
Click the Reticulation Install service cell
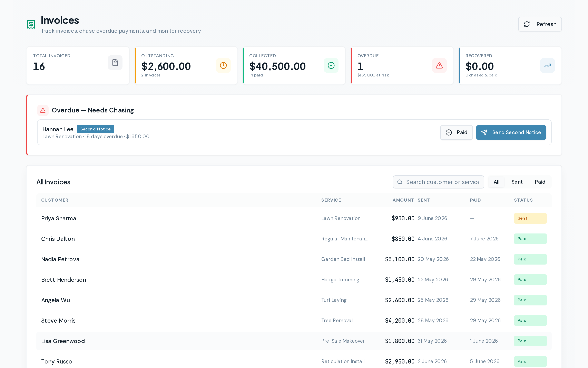coord(343,361)
